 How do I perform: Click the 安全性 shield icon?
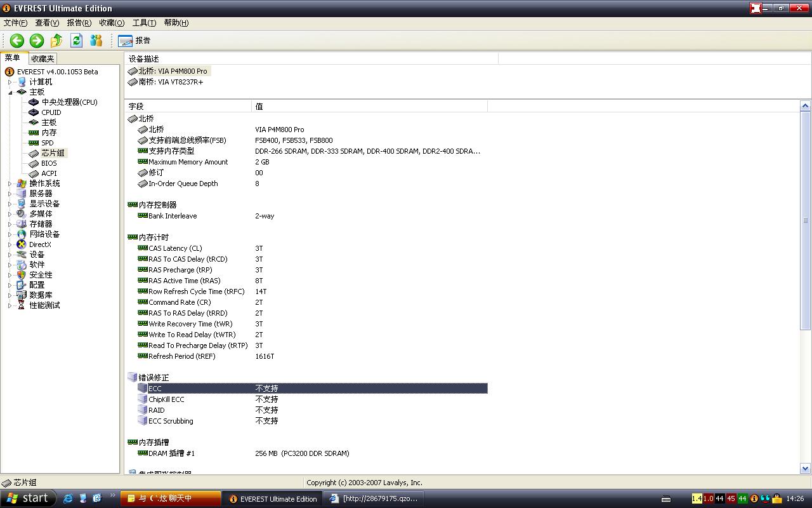pyautogui.click(x=22, y=275)
